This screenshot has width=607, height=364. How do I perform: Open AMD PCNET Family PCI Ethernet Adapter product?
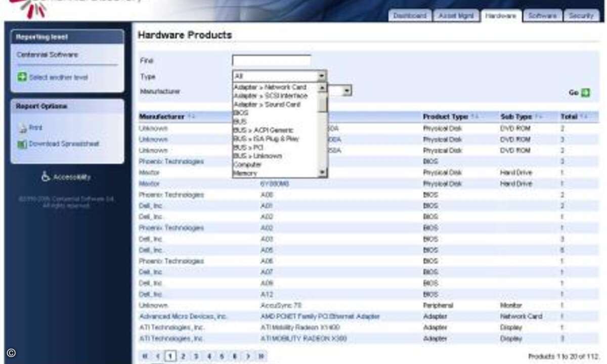click(x=320, y=316)
